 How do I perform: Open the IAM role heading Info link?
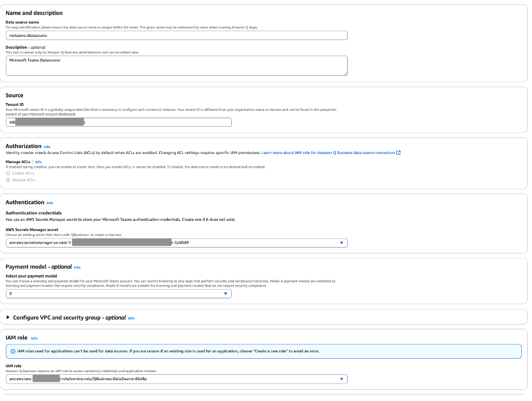click(34, 338)
